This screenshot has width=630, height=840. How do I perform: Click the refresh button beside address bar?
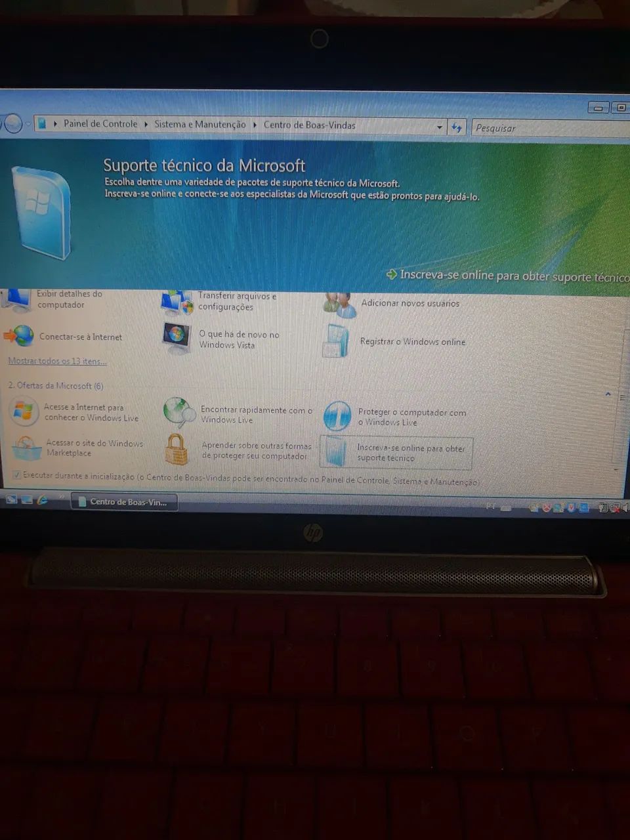[x=457, y=127]
